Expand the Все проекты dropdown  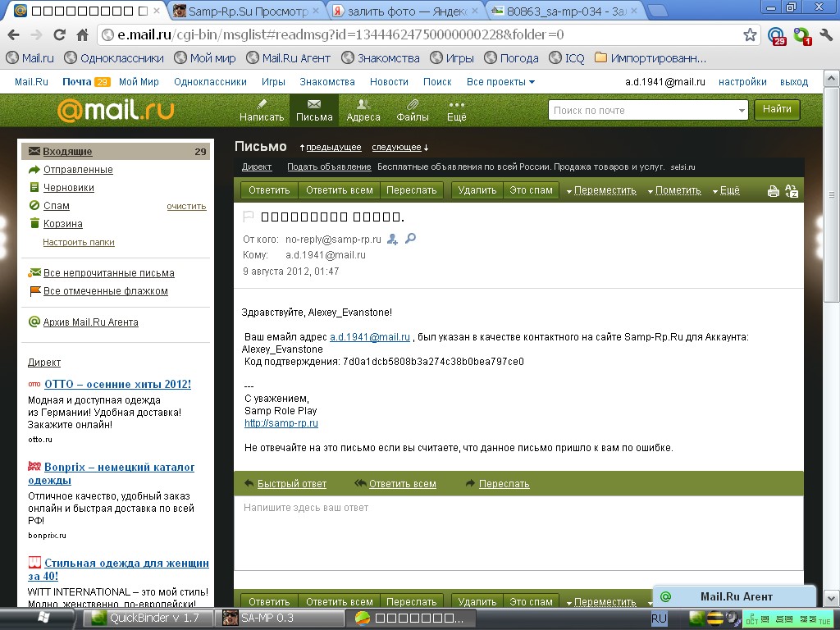pos(500,82)
